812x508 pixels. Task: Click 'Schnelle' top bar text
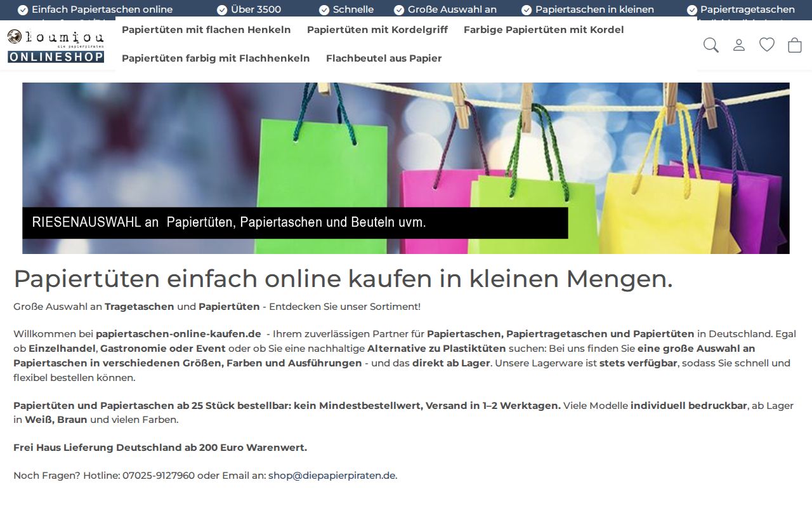(x=353, y=10)
